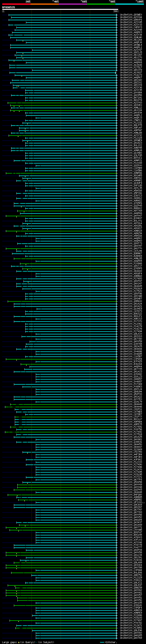Open entry UniRef100_P12062
This screenshot has width=146, height=644.
point(131,324)
